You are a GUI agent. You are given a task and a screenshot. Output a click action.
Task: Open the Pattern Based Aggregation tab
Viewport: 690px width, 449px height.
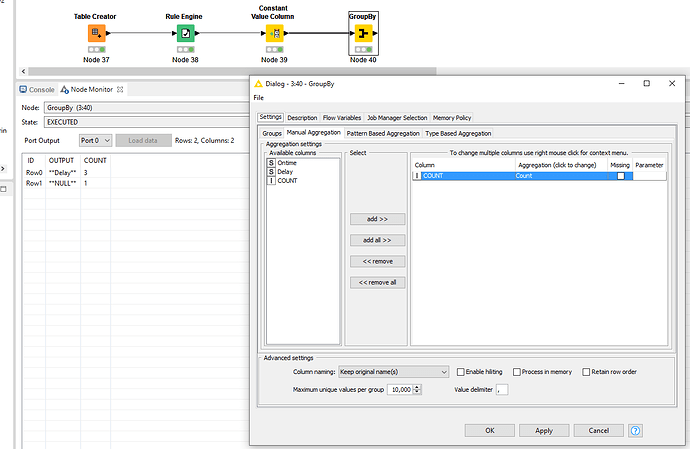coord(383,133)
